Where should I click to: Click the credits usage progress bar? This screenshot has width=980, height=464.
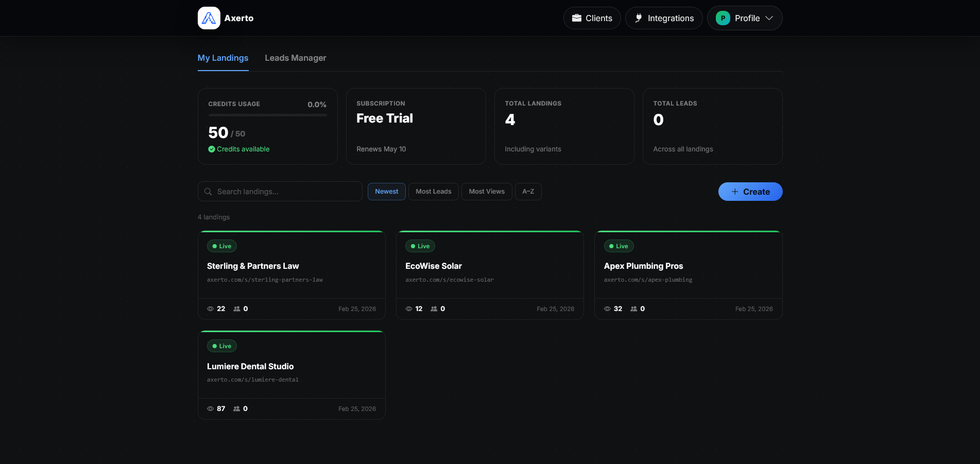point(267,115)
